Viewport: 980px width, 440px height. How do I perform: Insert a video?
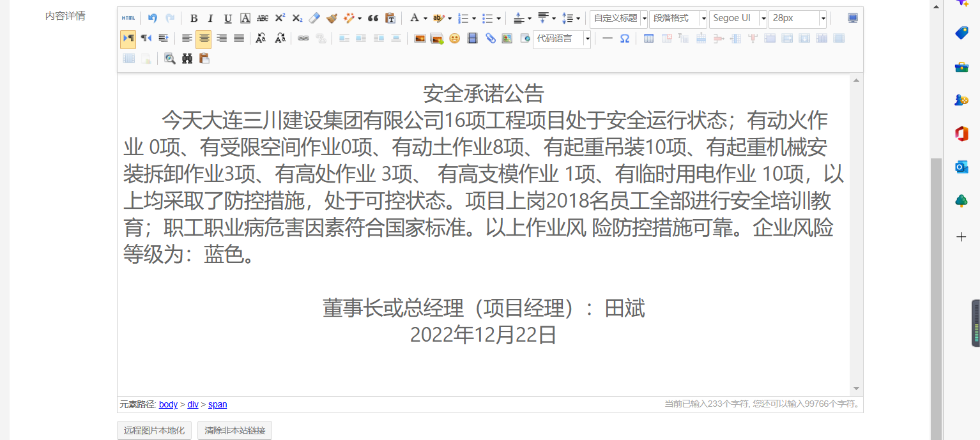coord(472,38)
